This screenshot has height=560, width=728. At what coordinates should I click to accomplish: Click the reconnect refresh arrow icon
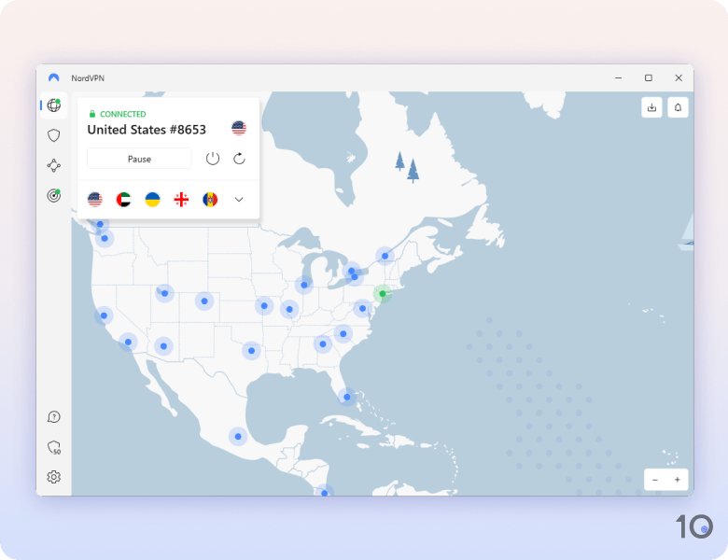click(239, 159)
